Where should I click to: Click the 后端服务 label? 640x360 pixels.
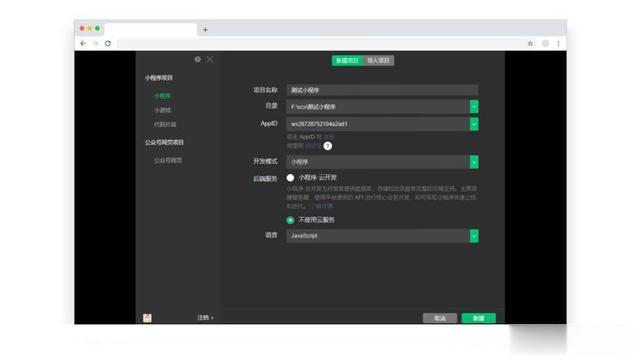click(265, 179)
